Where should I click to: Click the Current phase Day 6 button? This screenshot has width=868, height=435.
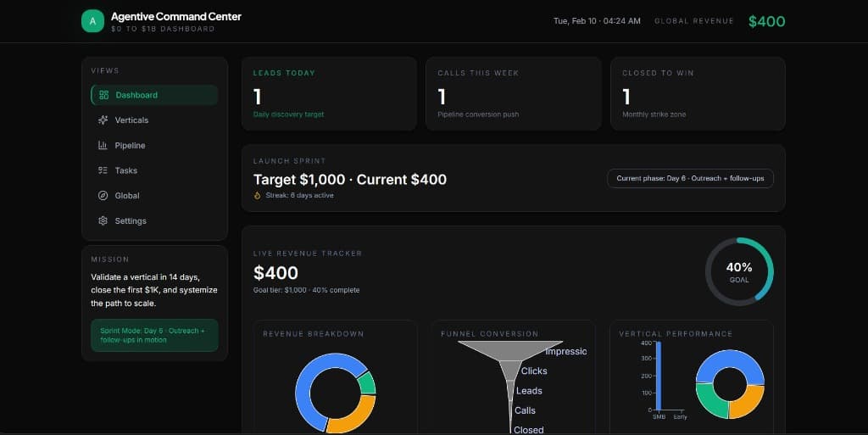click(x=690, y=179)
